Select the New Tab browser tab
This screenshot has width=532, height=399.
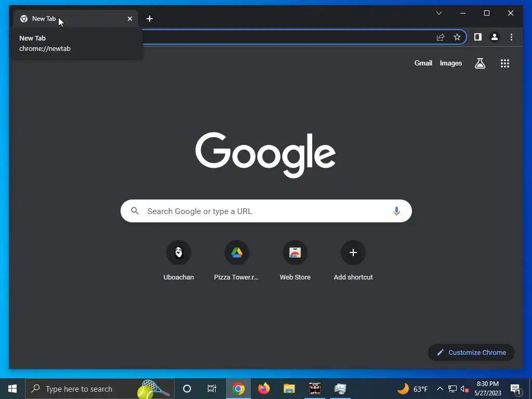click(x=76, y=19)
